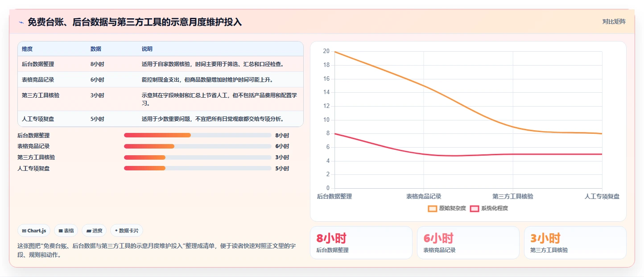
Task: Click the 人工专项复盘 progress bar
Action: point(198,168)
